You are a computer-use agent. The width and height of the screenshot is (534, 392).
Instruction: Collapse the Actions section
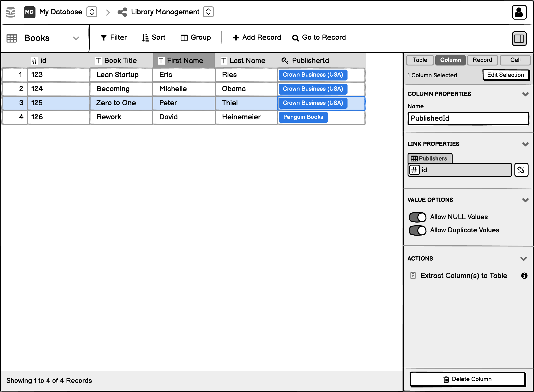[524, 259]
